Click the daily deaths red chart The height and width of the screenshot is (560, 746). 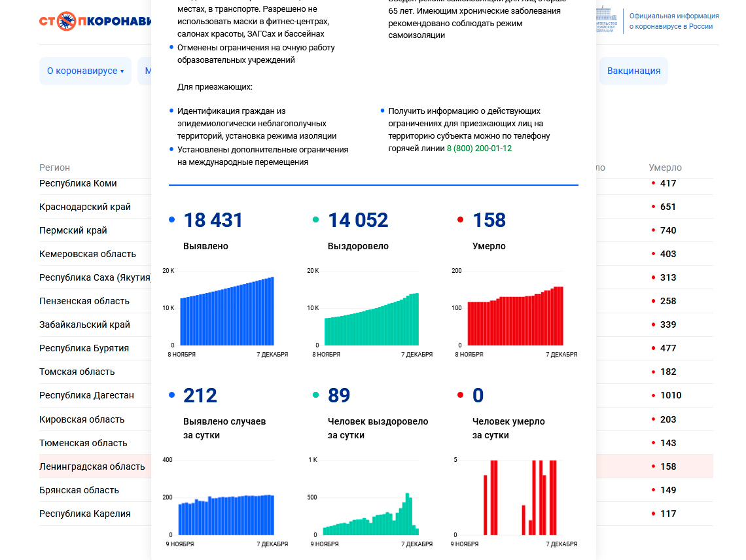pos(515,499)
